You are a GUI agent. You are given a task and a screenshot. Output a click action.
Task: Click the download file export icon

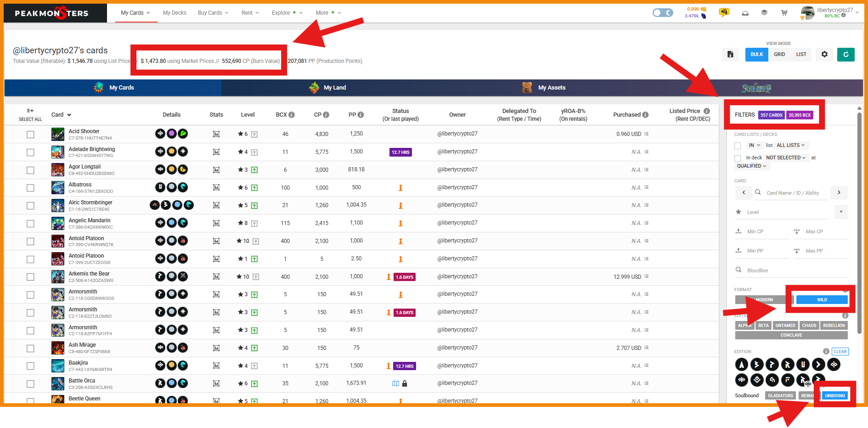click(x=730, y=54)
